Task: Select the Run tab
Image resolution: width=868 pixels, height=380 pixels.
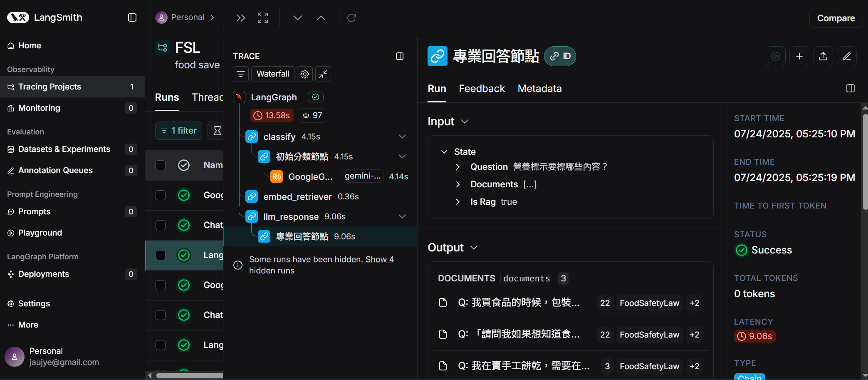Action: tap(437, 89)
